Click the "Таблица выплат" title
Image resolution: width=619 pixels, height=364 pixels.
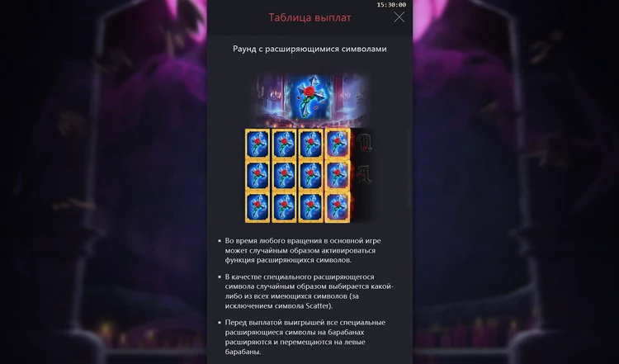point(309,18)
